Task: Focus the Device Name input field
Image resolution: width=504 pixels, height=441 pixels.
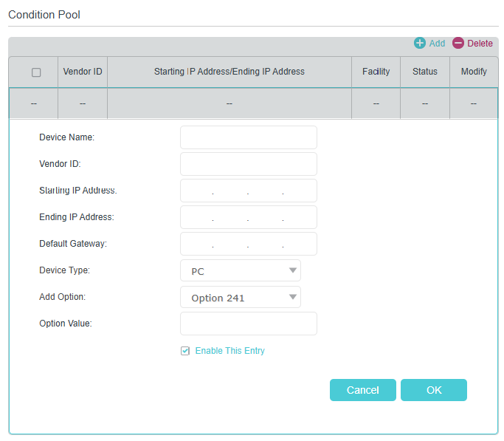Action: point(249,137)
